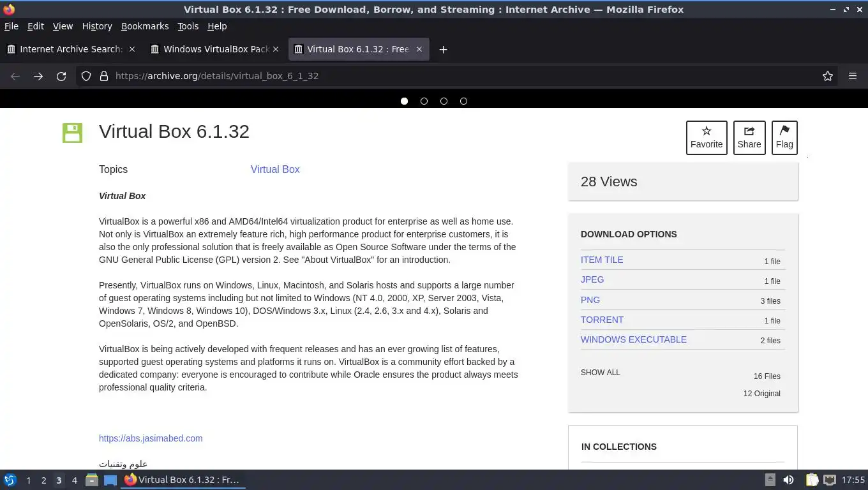Open the Firefox hamburger menu

coord(853,76)
